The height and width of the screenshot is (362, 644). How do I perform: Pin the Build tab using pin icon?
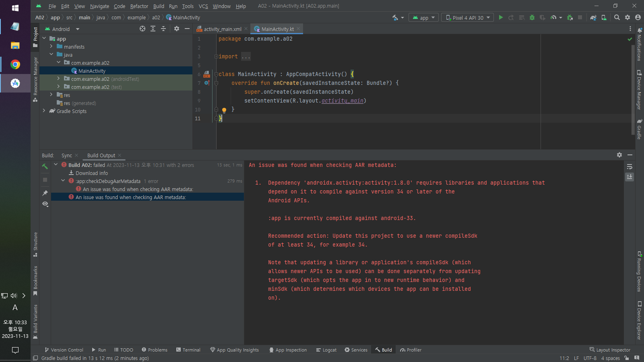click(45, 193)
